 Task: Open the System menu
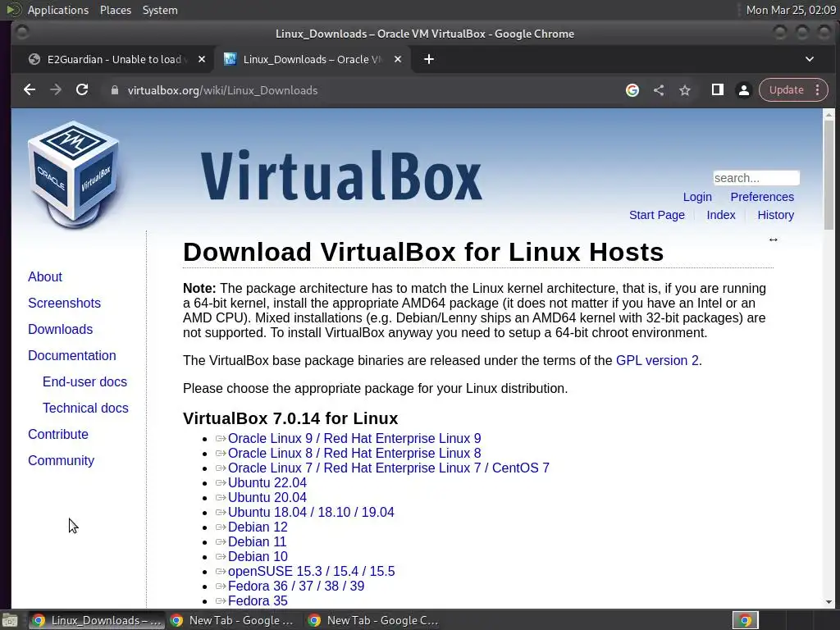point(160,10)
